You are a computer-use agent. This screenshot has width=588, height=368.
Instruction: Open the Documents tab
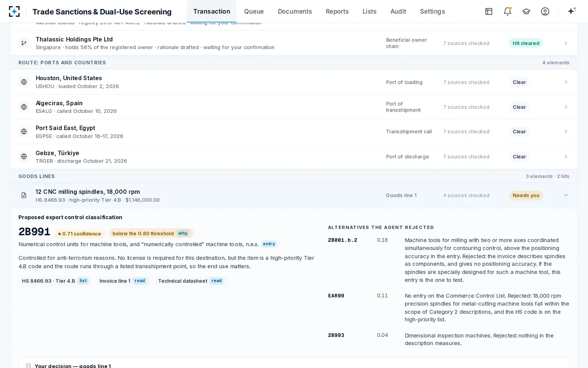(295, 11)
